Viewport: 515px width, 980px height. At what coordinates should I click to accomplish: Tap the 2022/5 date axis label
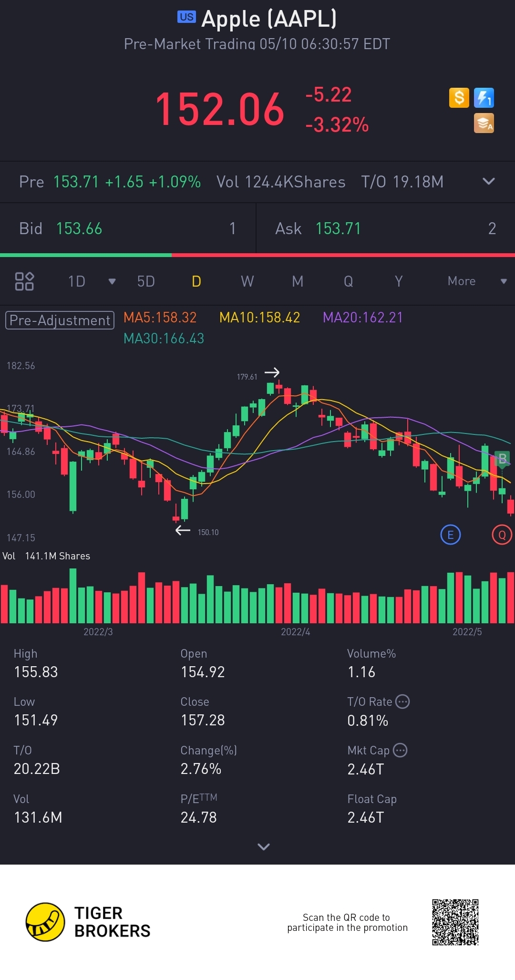point(467,632)
